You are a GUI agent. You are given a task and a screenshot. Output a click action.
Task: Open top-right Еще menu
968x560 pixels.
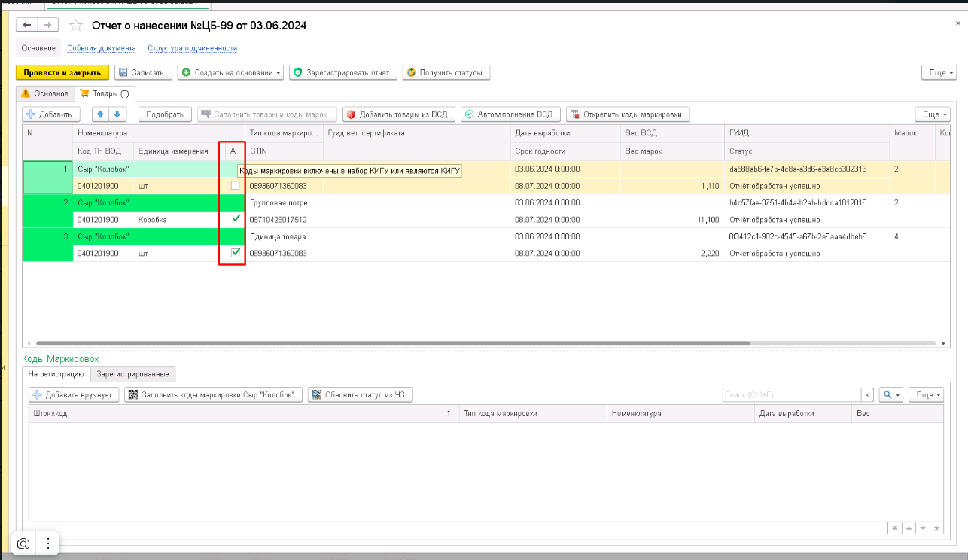(x=938, y=72)
